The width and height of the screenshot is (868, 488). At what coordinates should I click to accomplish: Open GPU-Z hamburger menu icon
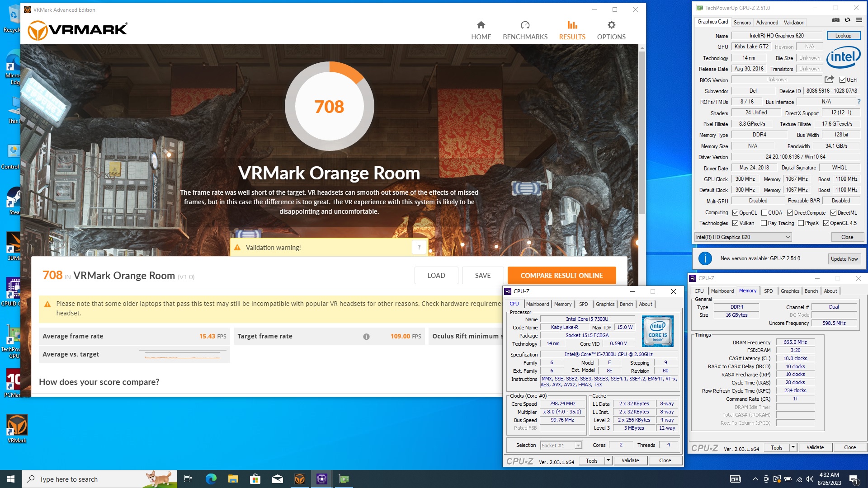(859, 20)
